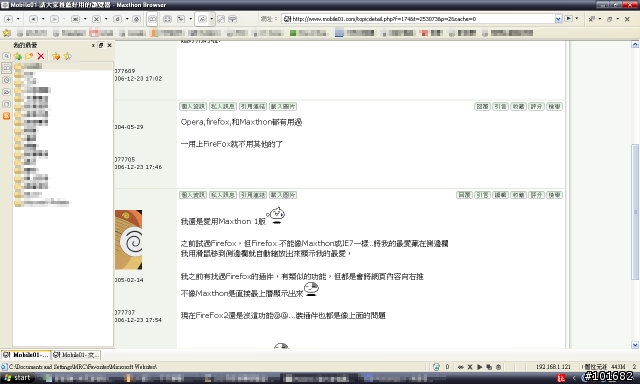This screenshot has height=384, width=640.
Task: Switch to the second Mobile01-文 tab
Action: 76,355
